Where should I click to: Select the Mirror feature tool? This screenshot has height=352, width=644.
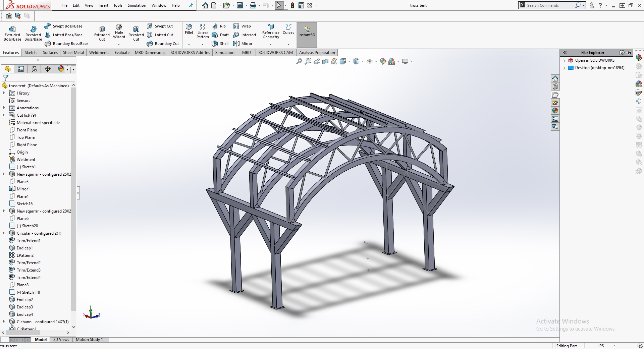coord(243,44)
